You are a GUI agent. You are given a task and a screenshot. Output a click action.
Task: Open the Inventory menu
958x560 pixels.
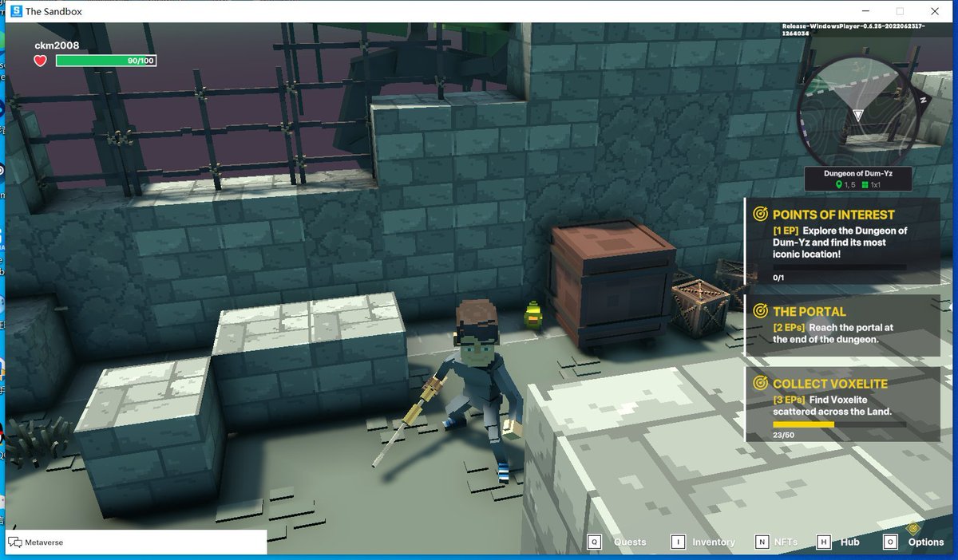(714, 542)
